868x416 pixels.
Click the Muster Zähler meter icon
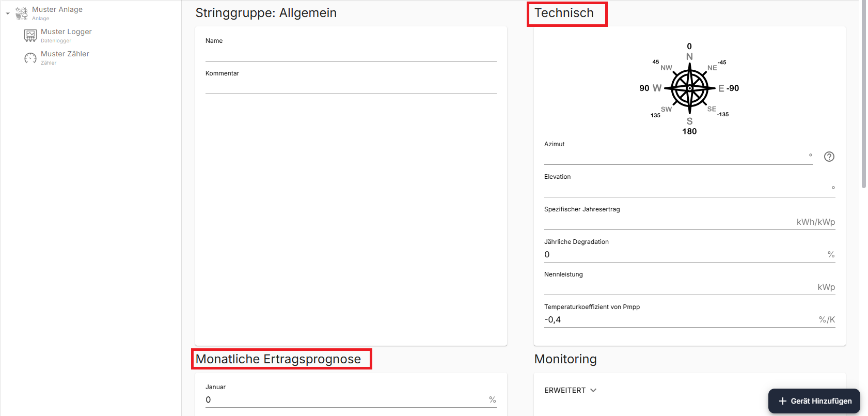point(30,58)
